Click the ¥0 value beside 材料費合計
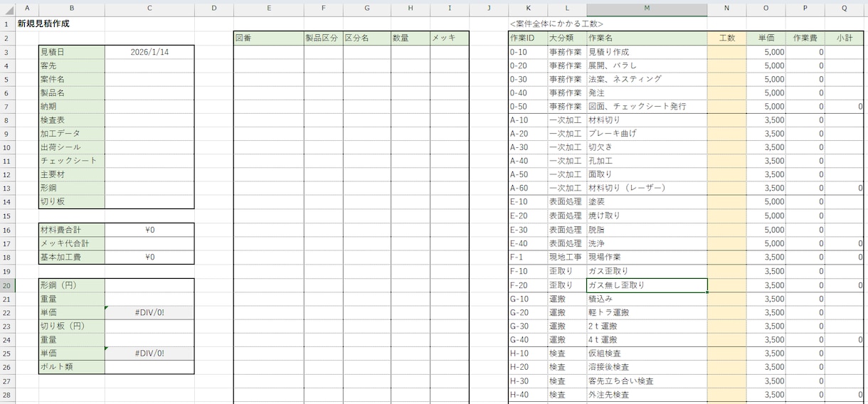The width and height of the screenshot is (868, 404). click(x=149, y=230)
